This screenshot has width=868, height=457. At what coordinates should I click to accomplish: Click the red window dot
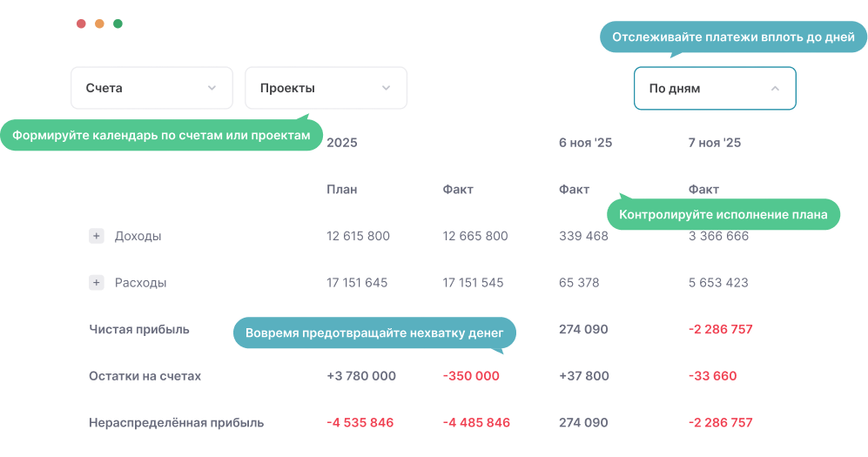click(81, 24)
